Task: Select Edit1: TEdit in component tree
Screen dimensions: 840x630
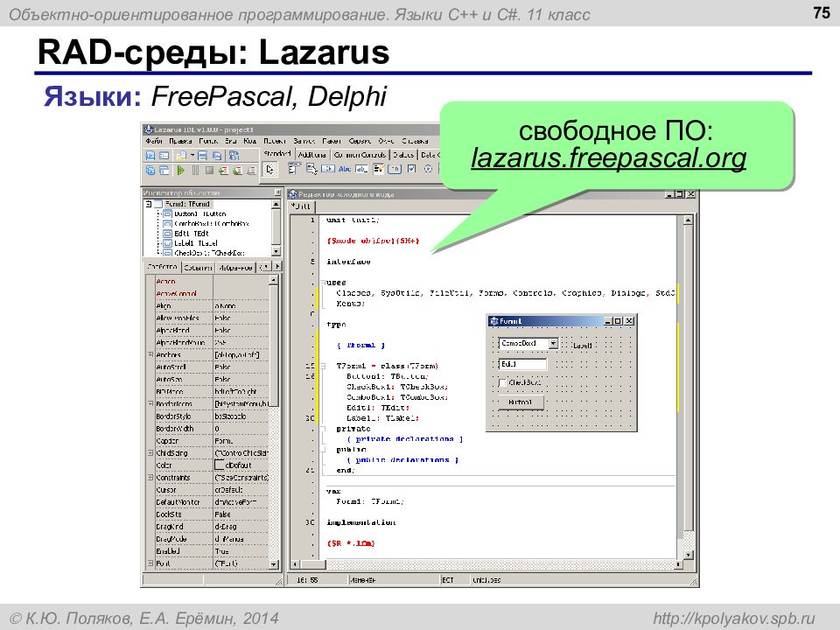Action: (192, 234)
